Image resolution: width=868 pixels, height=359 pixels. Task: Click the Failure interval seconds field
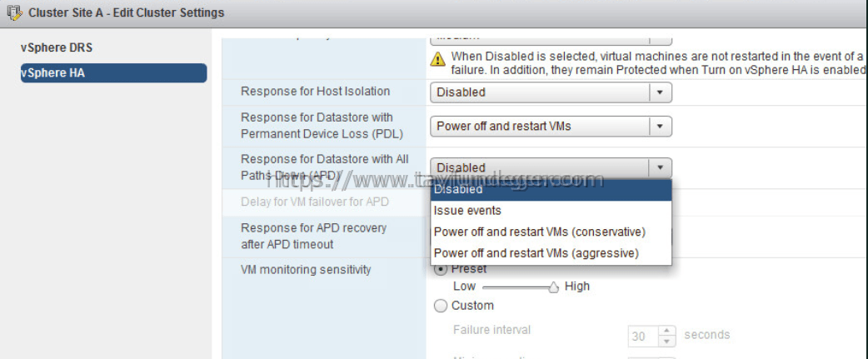[643, 336]
